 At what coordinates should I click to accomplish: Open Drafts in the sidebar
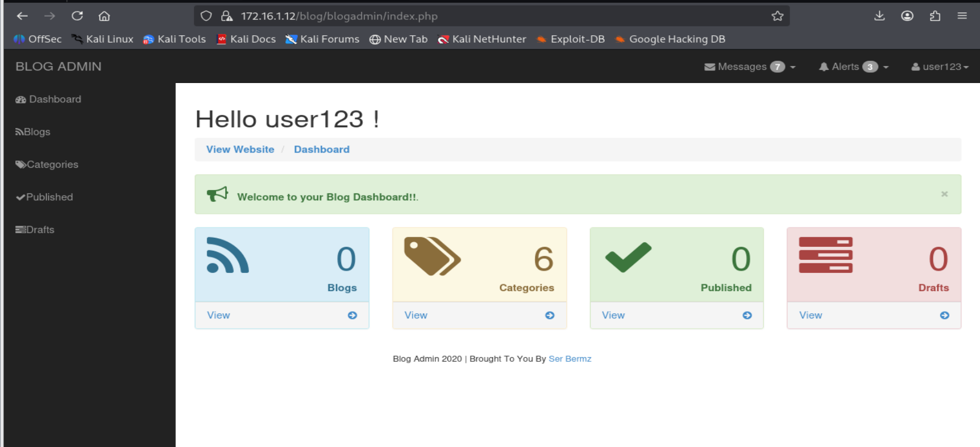click(x=35, y=229)
